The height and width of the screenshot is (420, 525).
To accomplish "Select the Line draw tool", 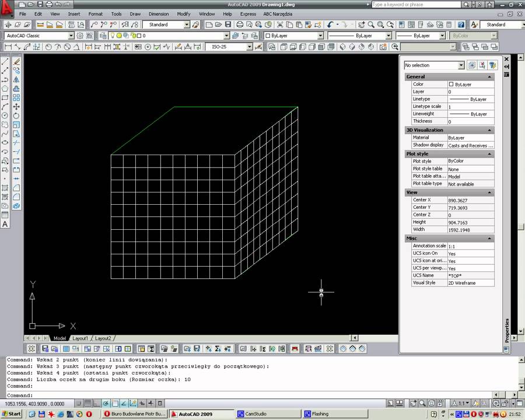I will 5,62.
